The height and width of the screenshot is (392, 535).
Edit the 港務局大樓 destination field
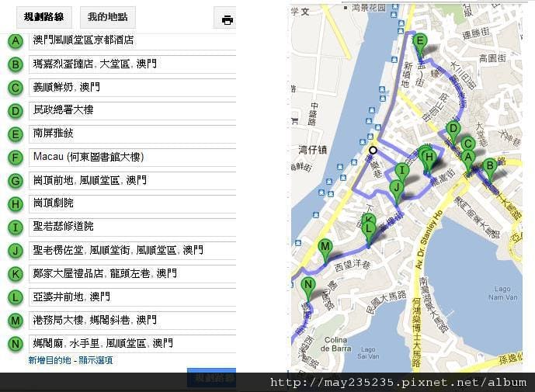tap(132, 321)
